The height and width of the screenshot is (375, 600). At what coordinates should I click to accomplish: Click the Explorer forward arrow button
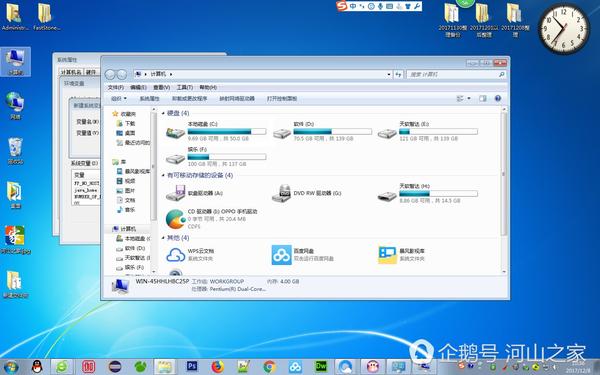click(122, 74)
